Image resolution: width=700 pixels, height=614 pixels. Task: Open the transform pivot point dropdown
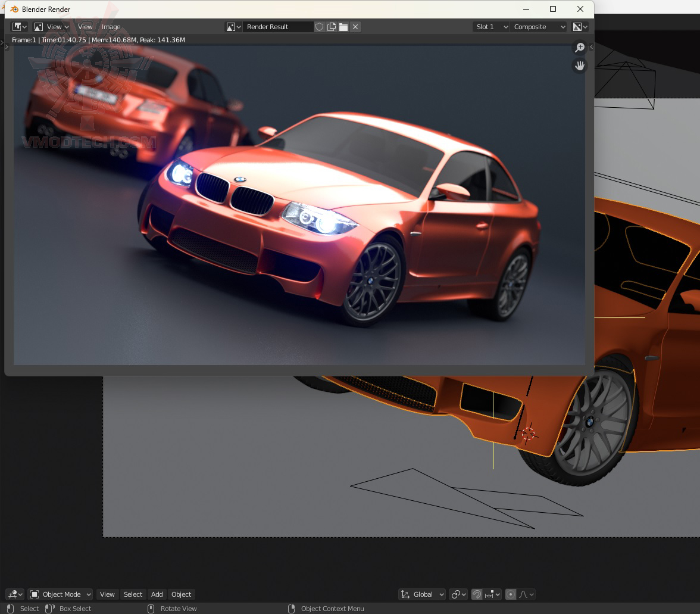(x=458, y=594)
